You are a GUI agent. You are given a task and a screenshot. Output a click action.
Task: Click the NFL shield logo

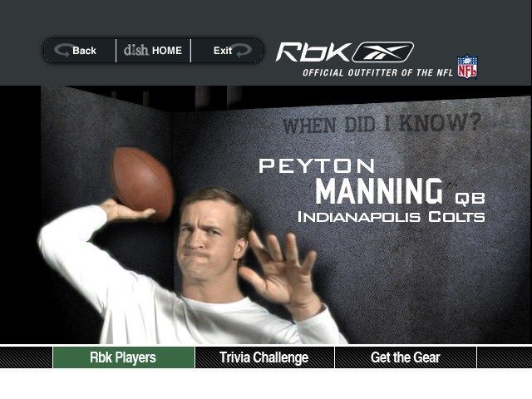point(467,66)
